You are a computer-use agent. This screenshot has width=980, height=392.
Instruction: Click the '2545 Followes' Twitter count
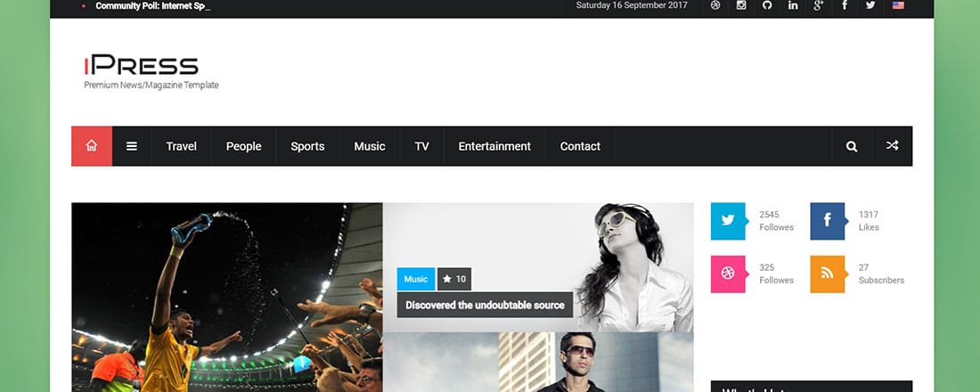coord(776,221)
